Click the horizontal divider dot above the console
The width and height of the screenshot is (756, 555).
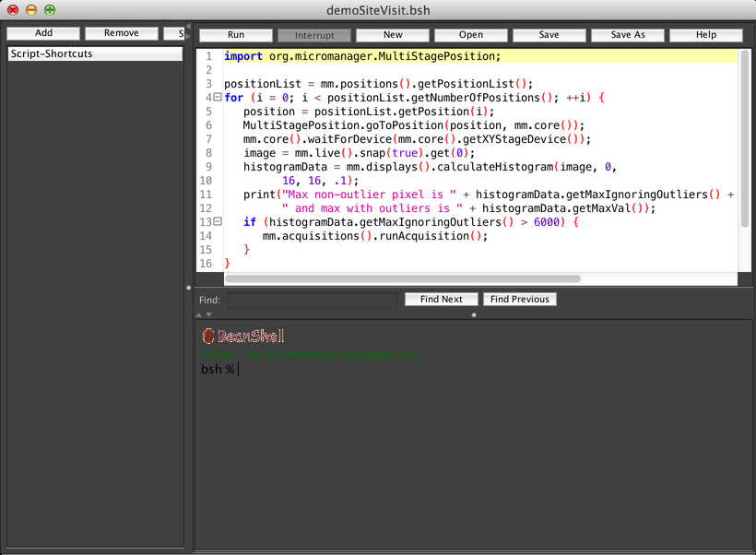coord(474,315)
